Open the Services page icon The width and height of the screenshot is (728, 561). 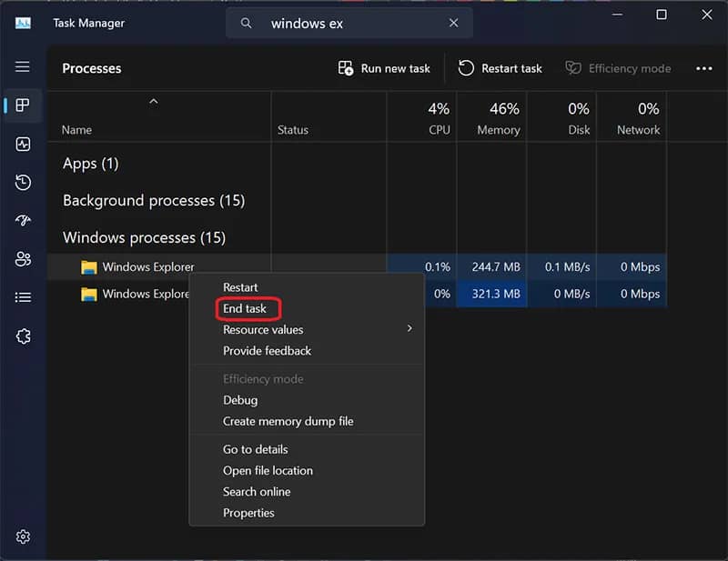pyautogui.click(x=24, y=336)
